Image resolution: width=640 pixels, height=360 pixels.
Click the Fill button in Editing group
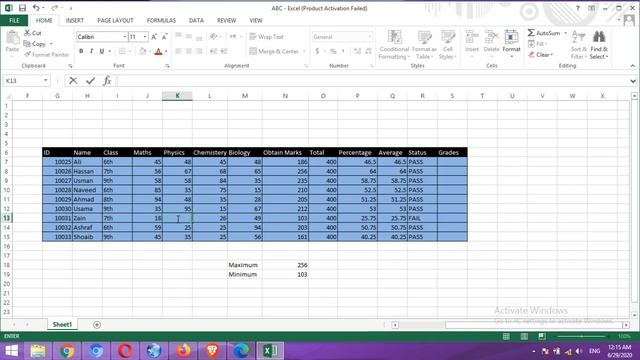tap(537, 44)
